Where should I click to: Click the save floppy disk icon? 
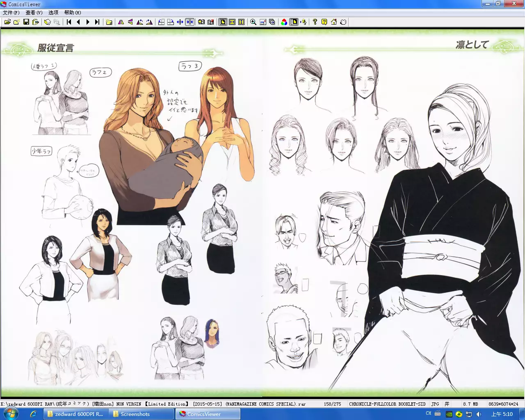(x=26, y=22)
